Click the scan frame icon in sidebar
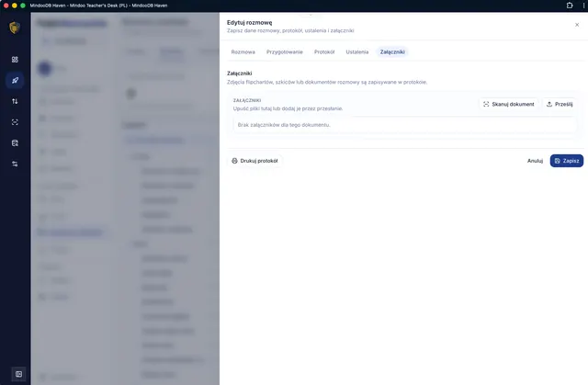This screenshot has width=588, height=385. click(15, 122)
